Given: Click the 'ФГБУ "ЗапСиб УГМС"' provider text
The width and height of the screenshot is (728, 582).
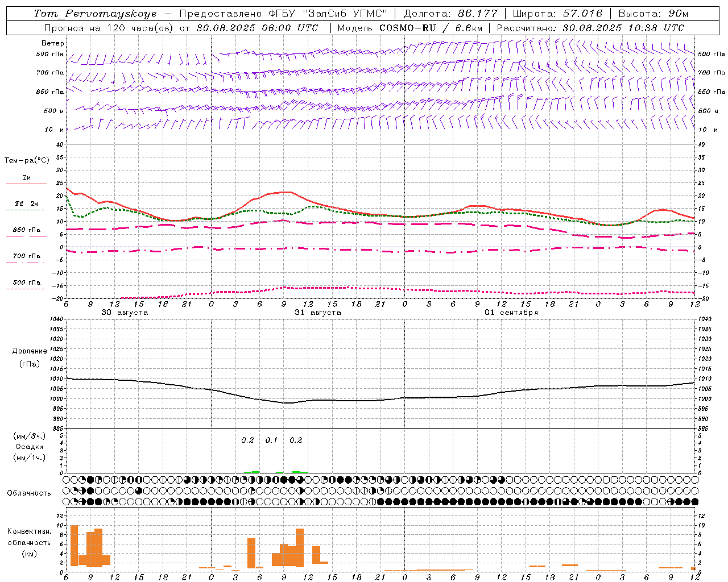Looking at the screenshot, I should click(328, 14).
